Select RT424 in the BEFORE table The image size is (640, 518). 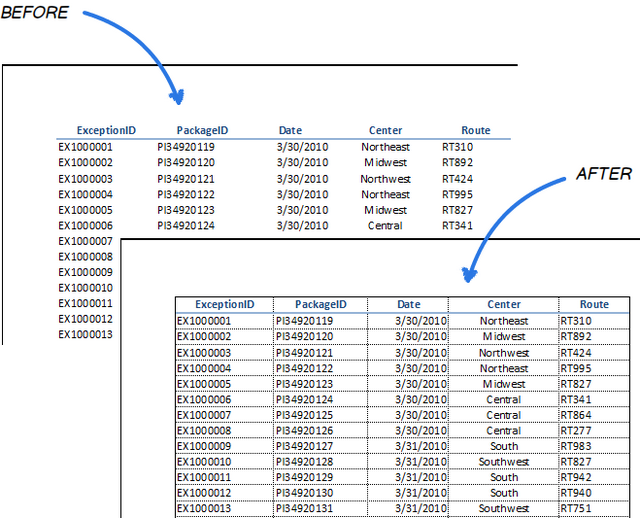click(x=457, y=179)
